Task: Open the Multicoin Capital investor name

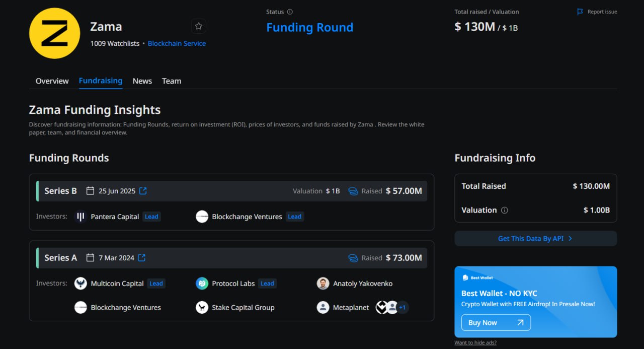Action: pyautogui.click(x=117, y=284)
